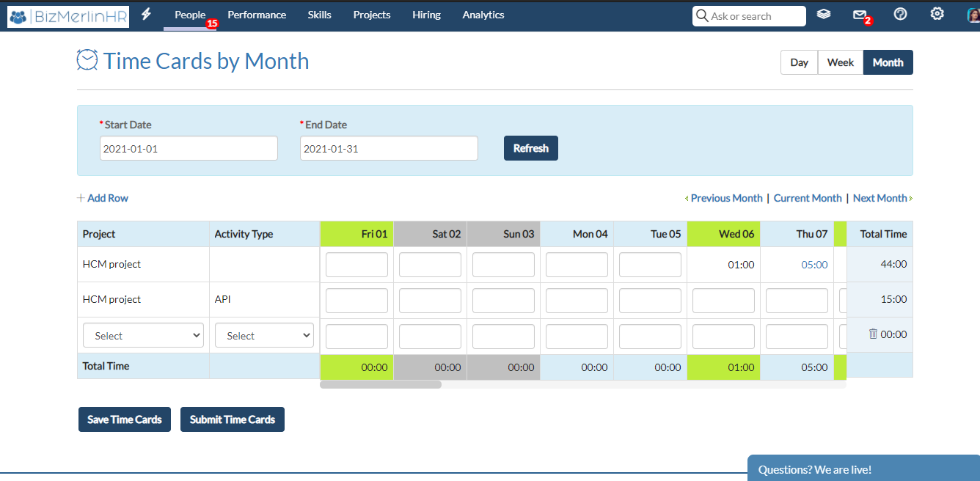
Task: Open the lightning bolt quick actions icon
Action: pos(146,14)
